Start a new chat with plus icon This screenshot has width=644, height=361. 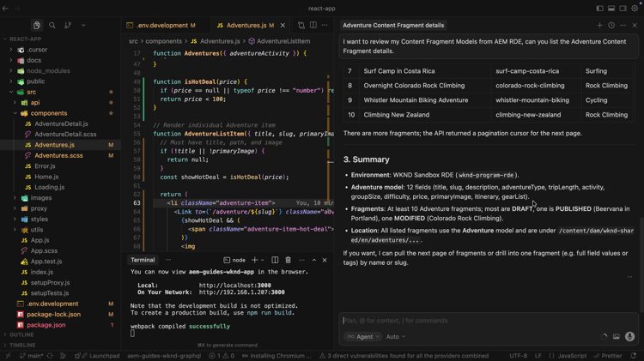(x=600, y=26)
